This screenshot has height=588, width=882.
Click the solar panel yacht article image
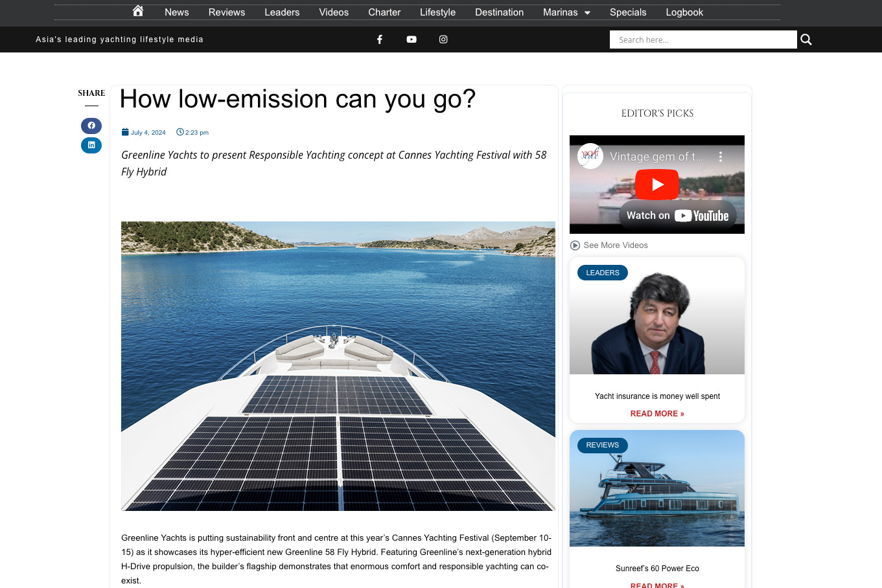point(338,366)
